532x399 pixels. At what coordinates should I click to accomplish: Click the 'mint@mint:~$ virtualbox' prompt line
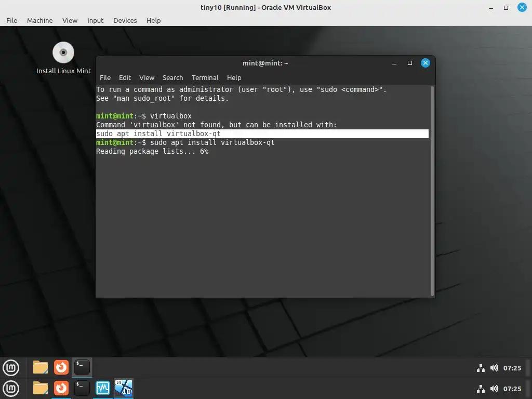144,116
